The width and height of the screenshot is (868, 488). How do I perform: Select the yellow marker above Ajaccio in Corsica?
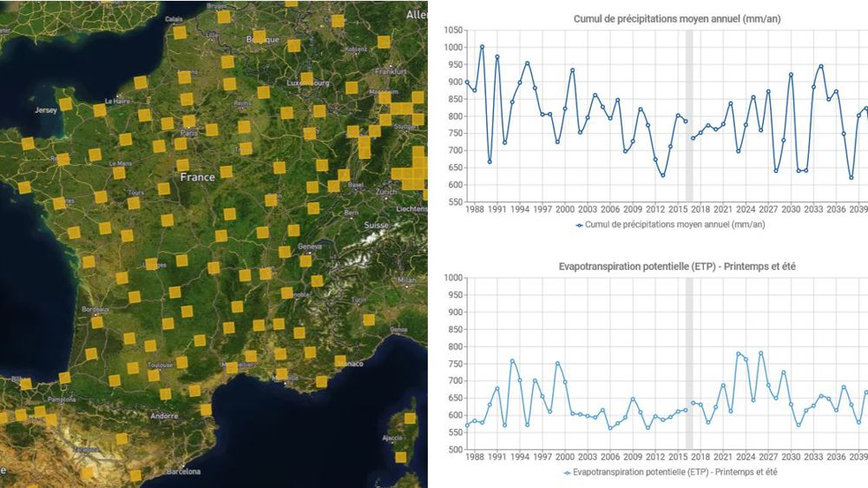(410, 419)
